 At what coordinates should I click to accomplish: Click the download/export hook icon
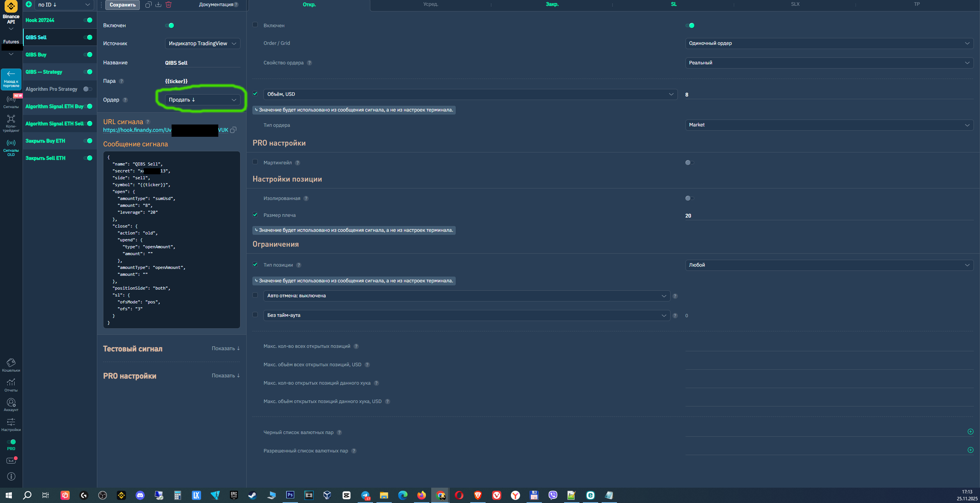[158, 5]
